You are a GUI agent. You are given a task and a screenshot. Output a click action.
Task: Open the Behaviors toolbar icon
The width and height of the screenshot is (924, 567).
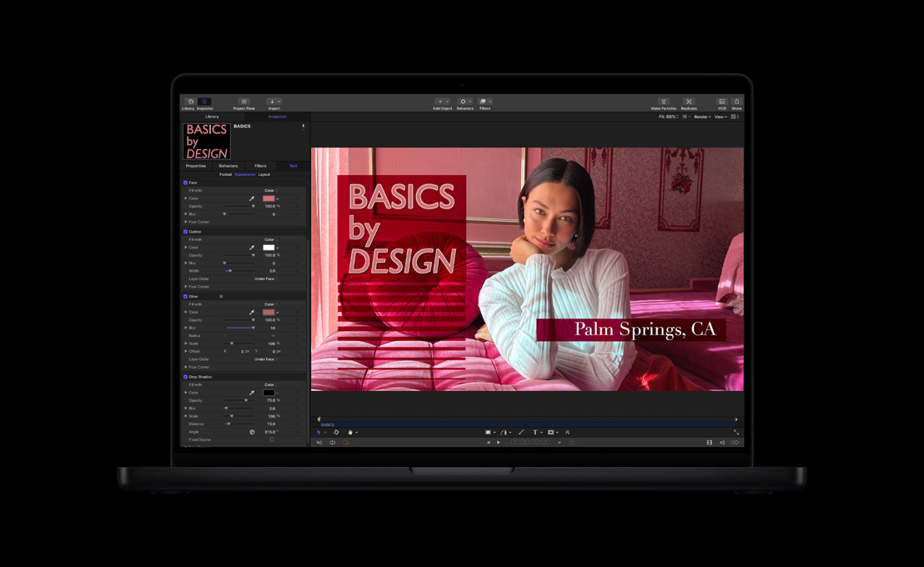[x=463, y=102]
